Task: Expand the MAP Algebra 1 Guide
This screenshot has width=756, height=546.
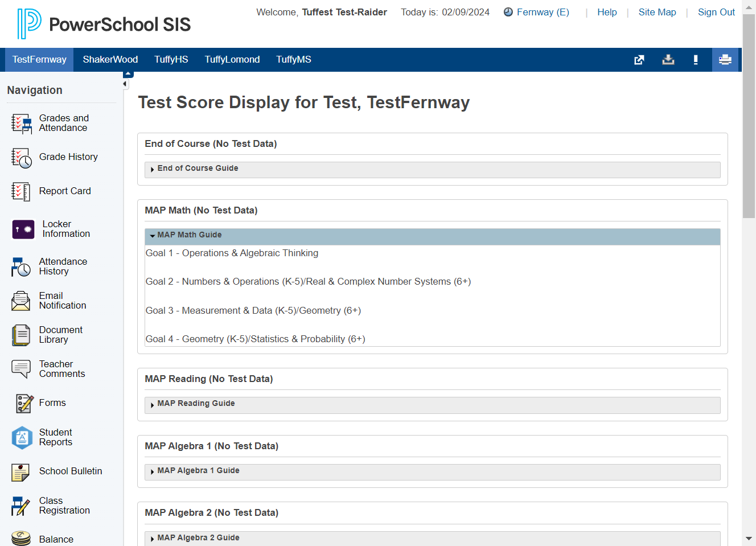Action: (x=432, y=471)
